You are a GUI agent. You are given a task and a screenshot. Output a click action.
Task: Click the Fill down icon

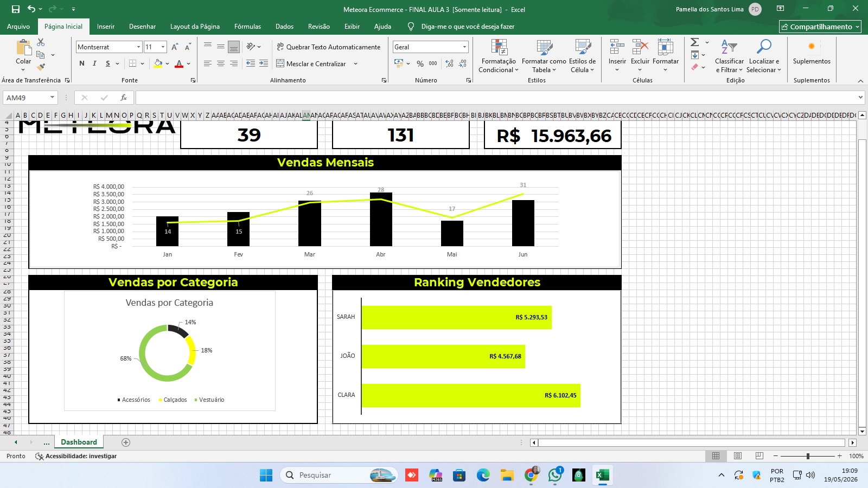tap(695, 55)
